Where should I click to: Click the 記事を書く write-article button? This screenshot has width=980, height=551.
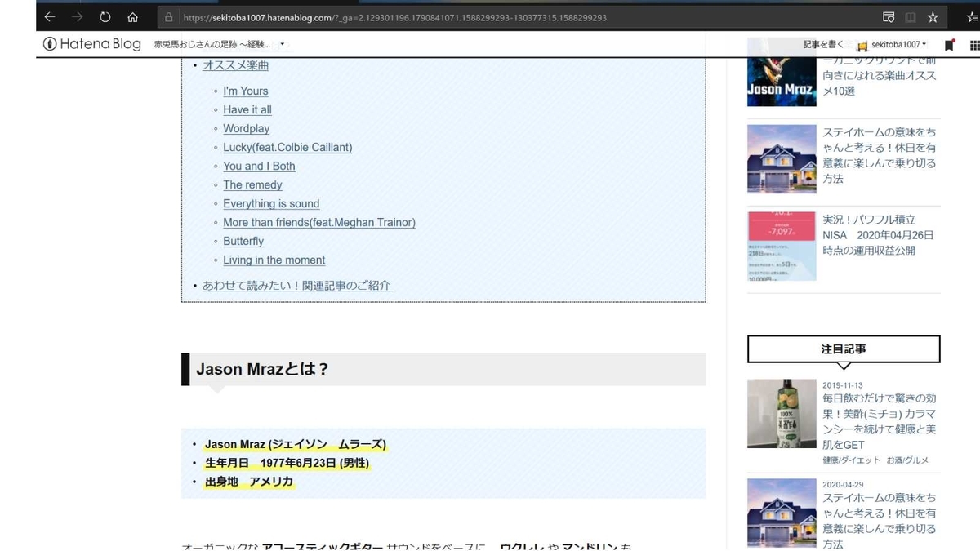pos(823,45)
